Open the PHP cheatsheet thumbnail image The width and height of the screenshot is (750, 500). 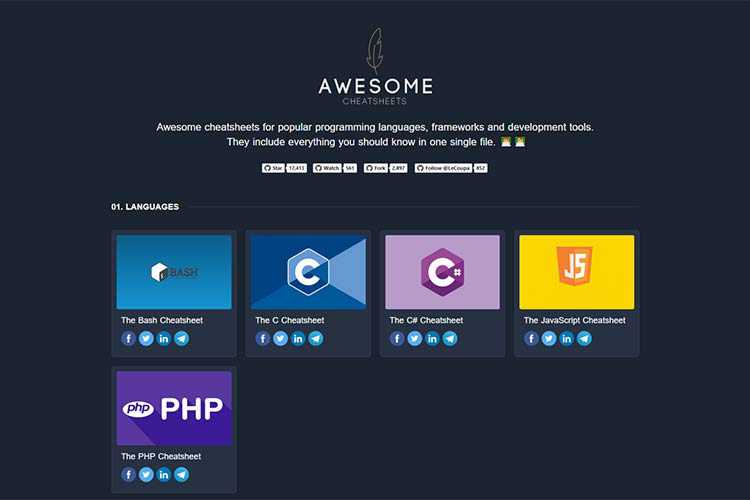(174, 408)
